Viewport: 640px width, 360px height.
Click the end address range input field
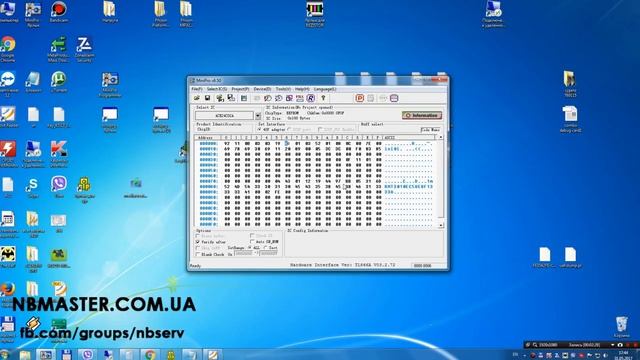[269, 253]
